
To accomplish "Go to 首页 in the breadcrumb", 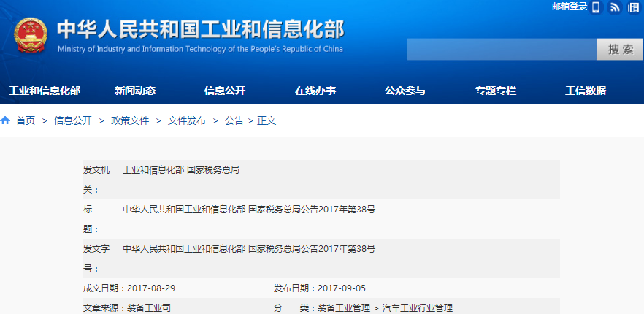I will 26,120.
